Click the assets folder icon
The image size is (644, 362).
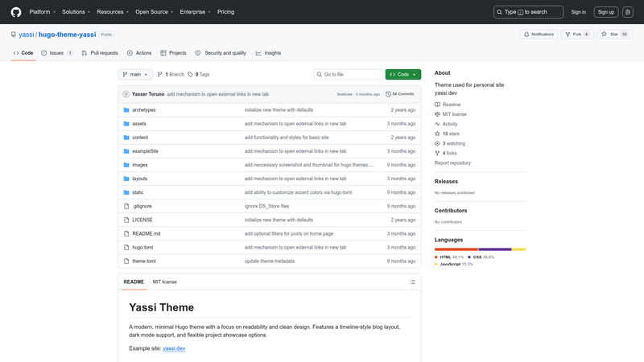click(x=126, y=124)
